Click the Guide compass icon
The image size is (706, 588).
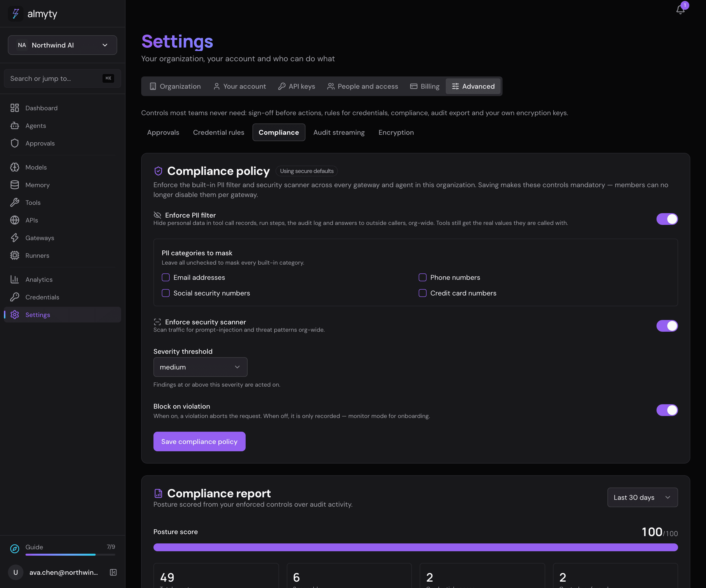tap(14, 549)
